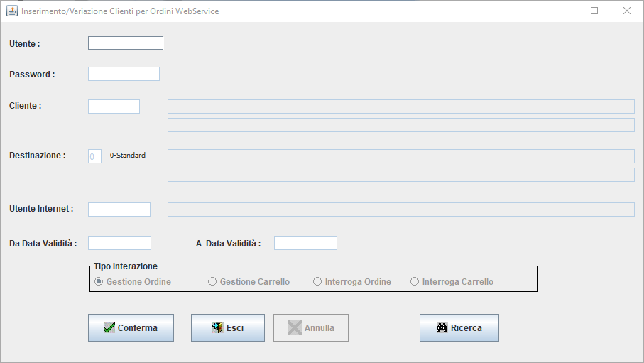Click the A Data Validità field
644x363 pixels.
(305, 243)
